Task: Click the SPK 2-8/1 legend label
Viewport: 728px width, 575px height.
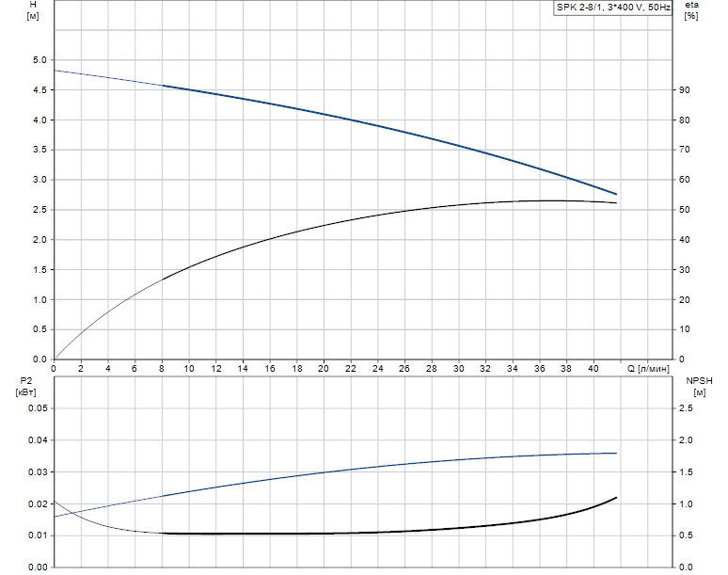Action: point(613,8)
